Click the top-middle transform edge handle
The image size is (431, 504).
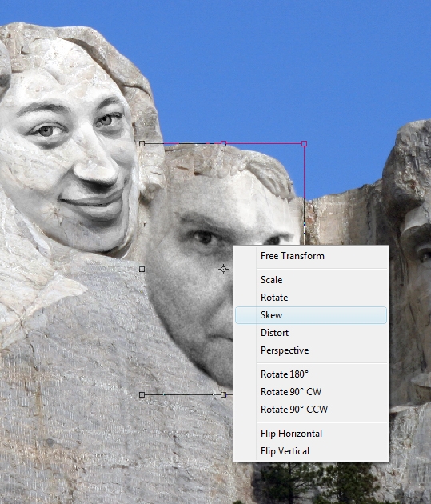(x=224, y=144)
